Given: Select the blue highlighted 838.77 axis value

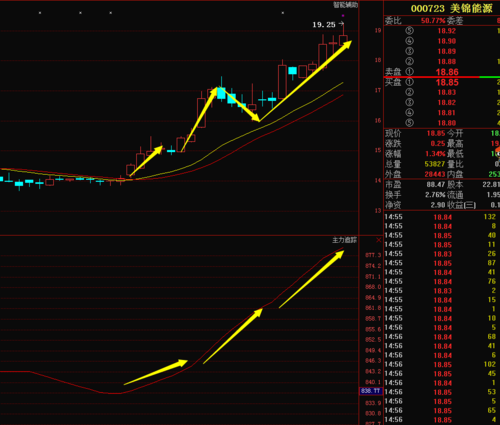Looking at the screenshot, I should point(371,391).
